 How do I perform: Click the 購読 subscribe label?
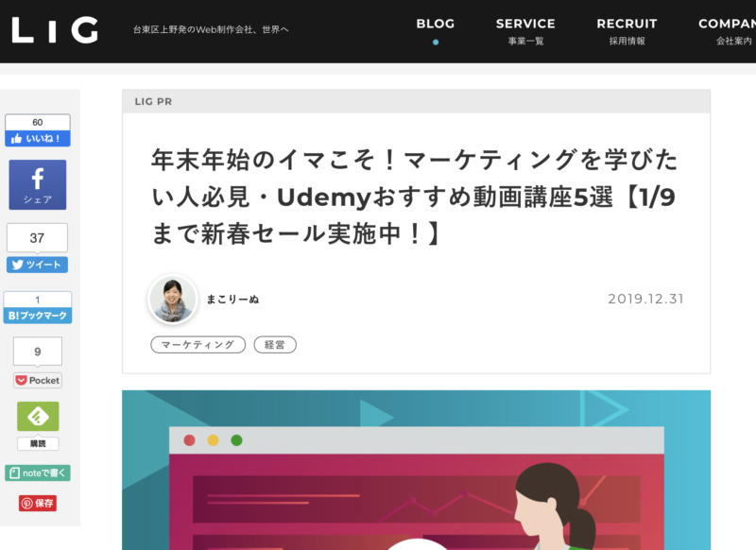coord(38,443)
